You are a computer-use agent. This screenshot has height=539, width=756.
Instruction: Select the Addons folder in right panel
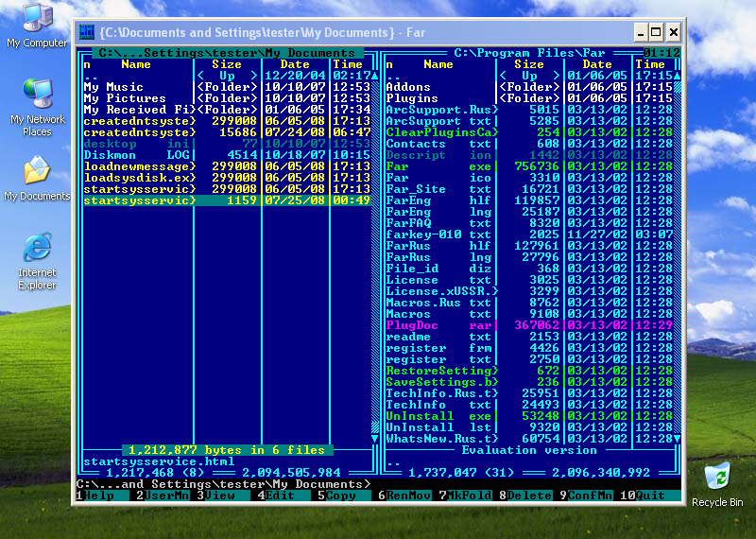(x=529, y=87)
